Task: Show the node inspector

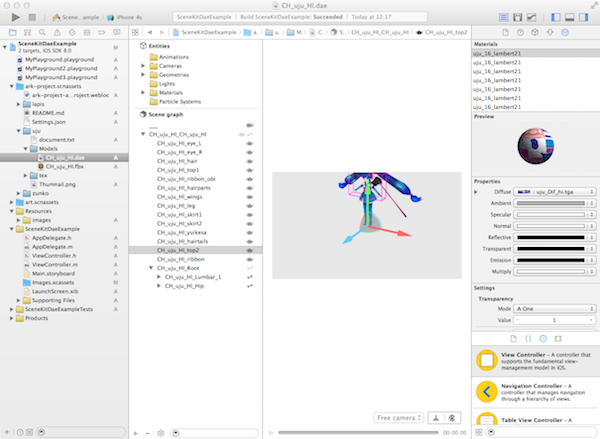Action: pos(535,33)
